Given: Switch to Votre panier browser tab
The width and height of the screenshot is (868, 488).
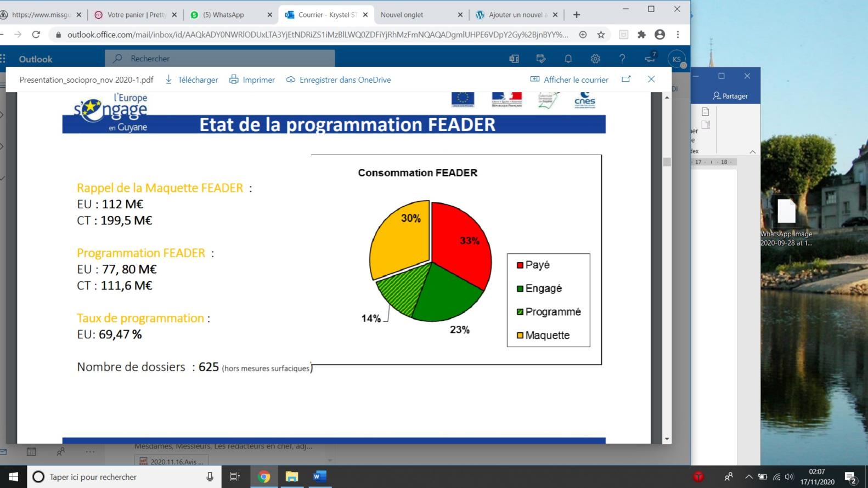Looking at the screenshot, I should (x=136, y=15).
